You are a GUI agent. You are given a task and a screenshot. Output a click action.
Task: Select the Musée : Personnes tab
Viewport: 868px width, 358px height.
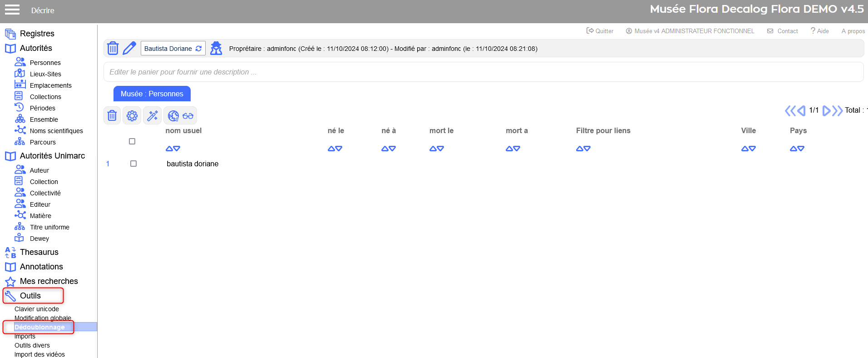pyautogui.click(x=152, y=94)
